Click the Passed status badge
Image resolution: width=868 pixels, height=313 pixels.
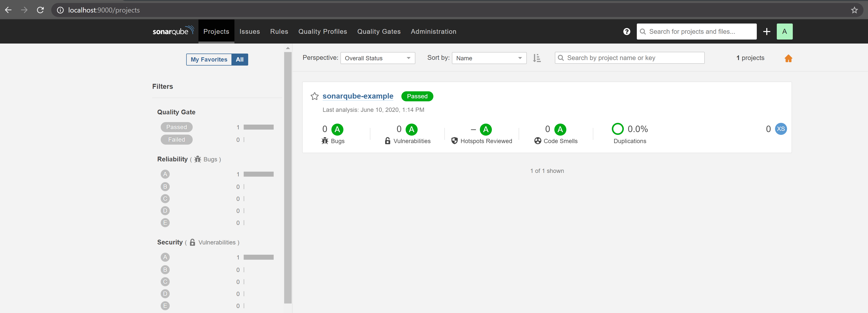(417, 96)
